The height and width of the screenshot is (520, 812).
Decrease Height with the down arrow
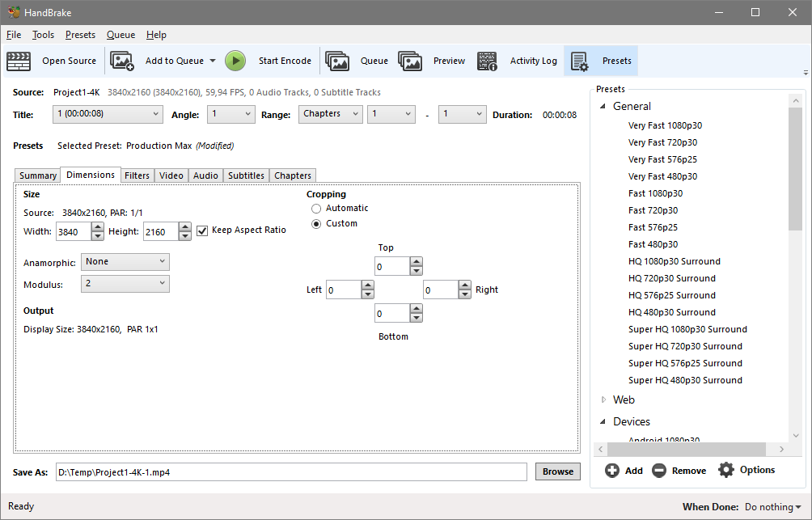[x=185, y=236]
